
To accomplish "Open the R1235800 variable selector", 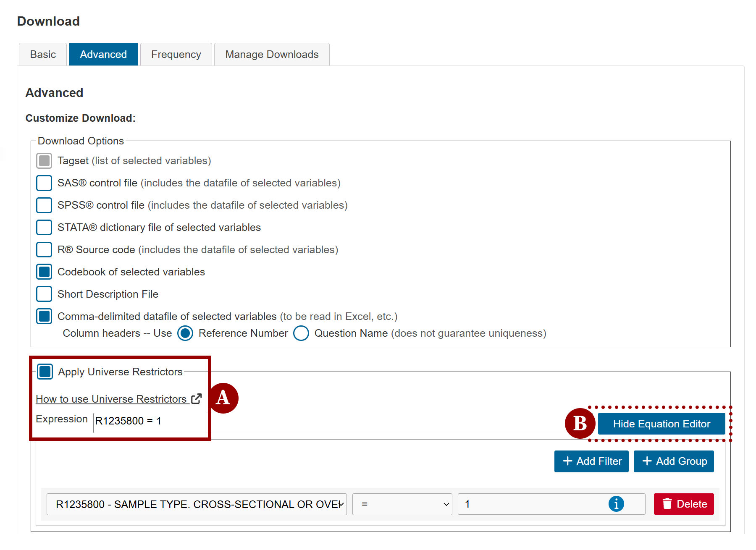I will (x=197, y=504).
